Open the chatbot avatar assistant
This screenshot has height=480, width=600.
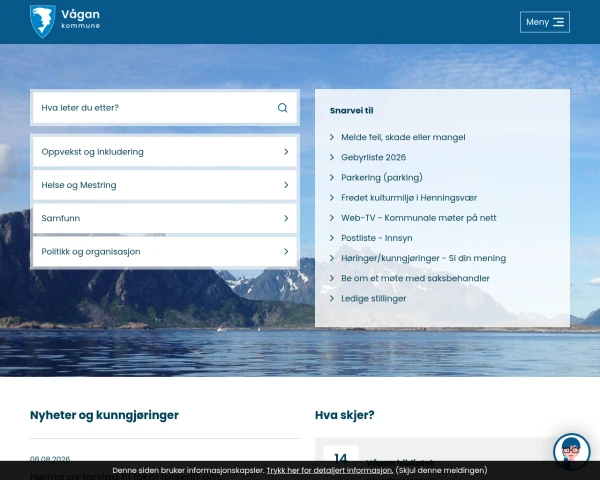(572, 451)
